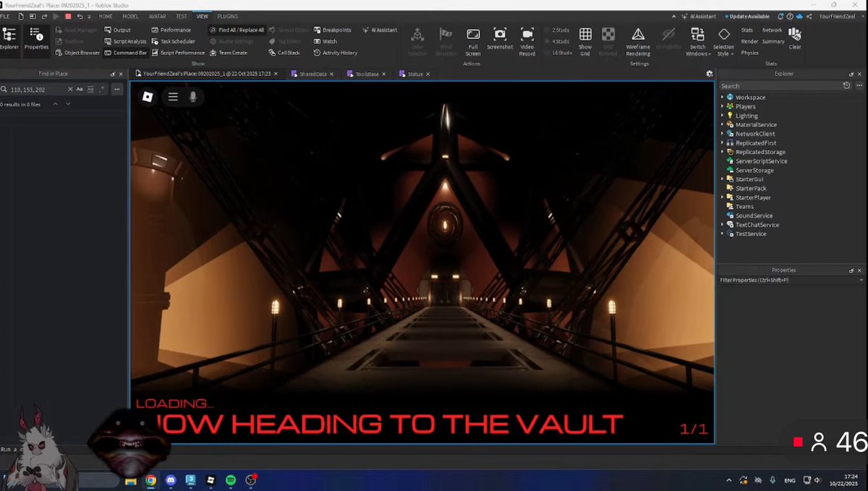Open viewport settings gear icon
Screen dimensions: 868x491
pos(709,74)
